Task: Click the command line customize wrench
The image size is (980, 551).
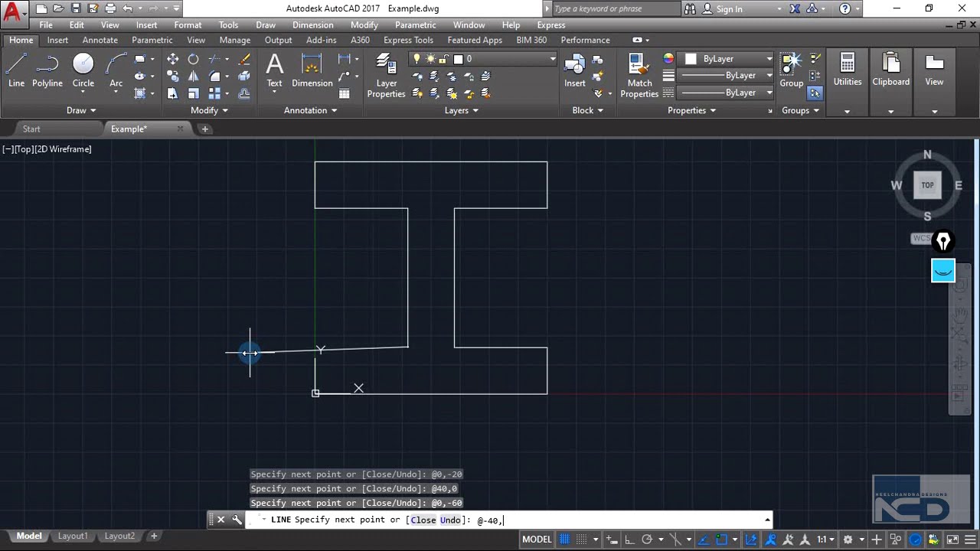Action: [237, 520]
